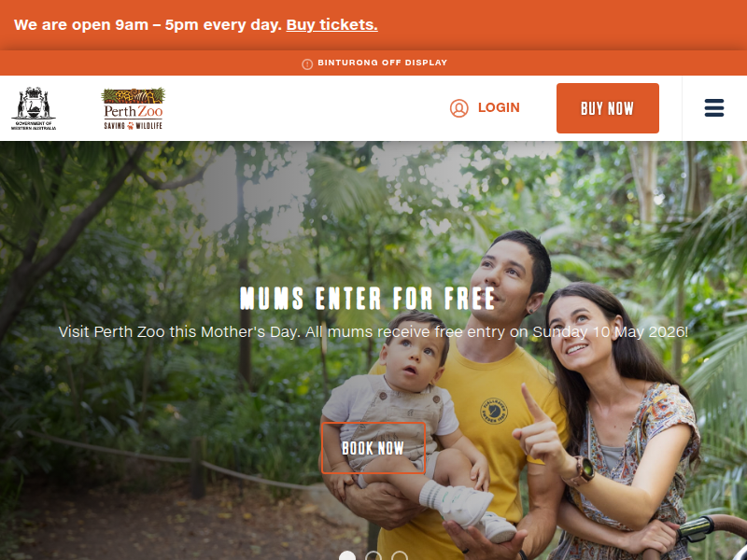Follow the Buy tickets link
747x560 pixels.
[332, 25]
